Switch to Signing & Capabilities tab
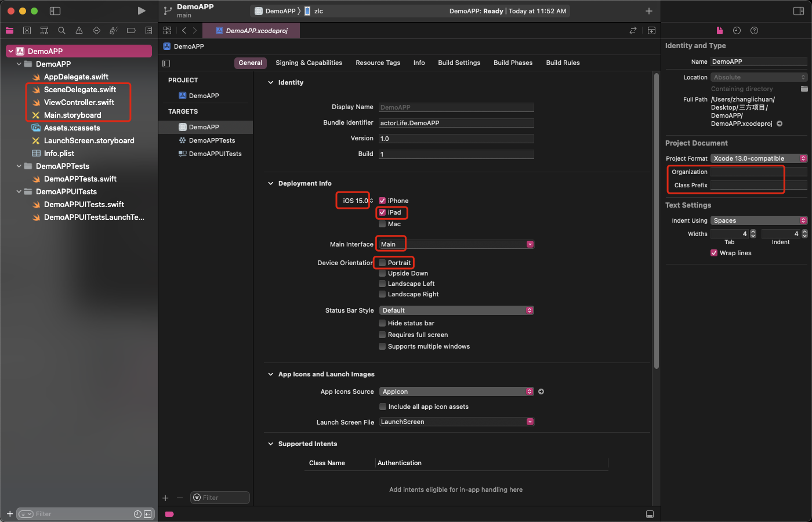The image size is (812, 522). (x=309, y=63)
